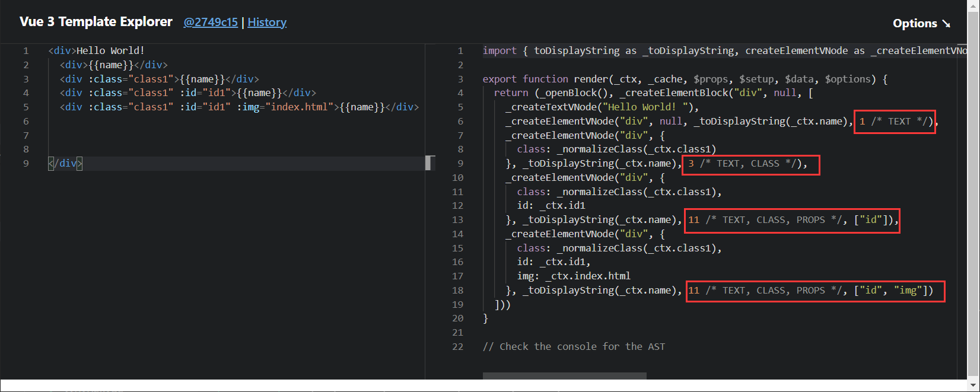
Task: Click the '["id", "img"]' dynamic props array
Action: 891,290
